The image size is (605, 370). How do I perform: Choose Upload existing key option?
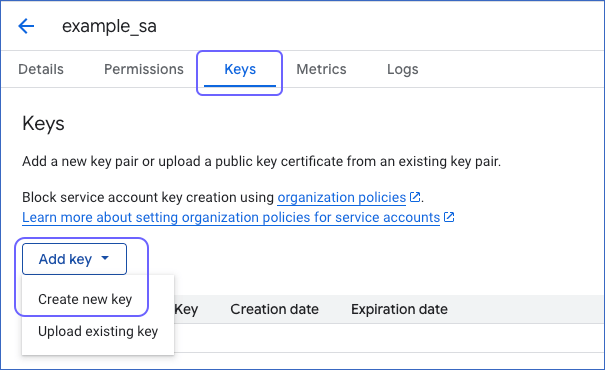(x=98, y=331)
